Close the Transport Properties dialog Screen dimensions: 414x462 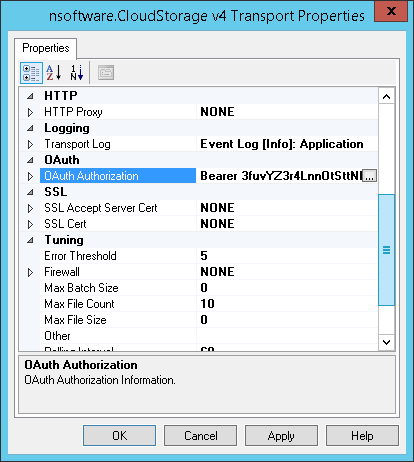(391, 11)
